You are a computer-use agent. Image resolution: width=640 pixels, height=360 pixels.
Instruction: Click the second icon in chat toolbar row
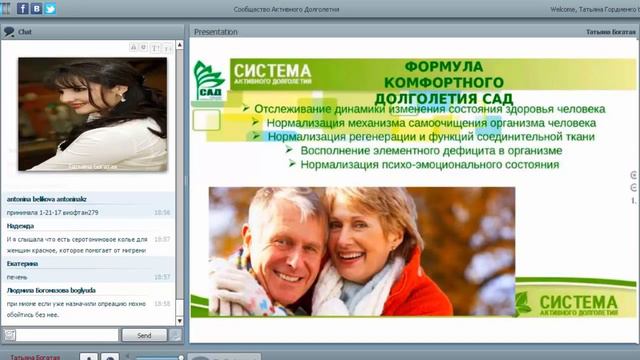tap(144, 47)
